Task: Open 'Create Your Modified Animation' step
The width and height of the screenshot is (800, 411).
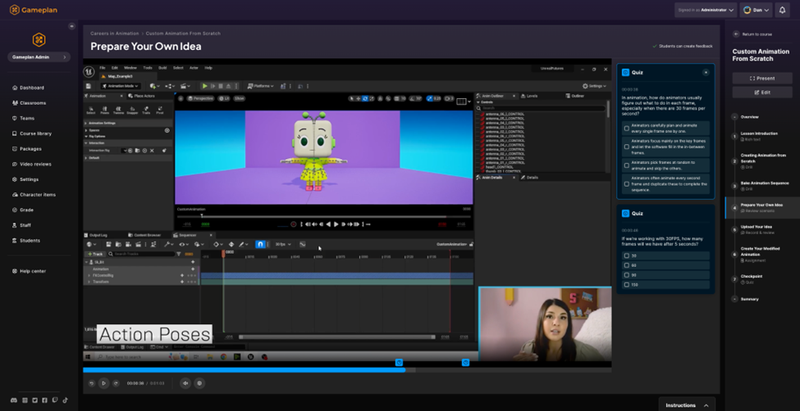Action: point(761,254)
